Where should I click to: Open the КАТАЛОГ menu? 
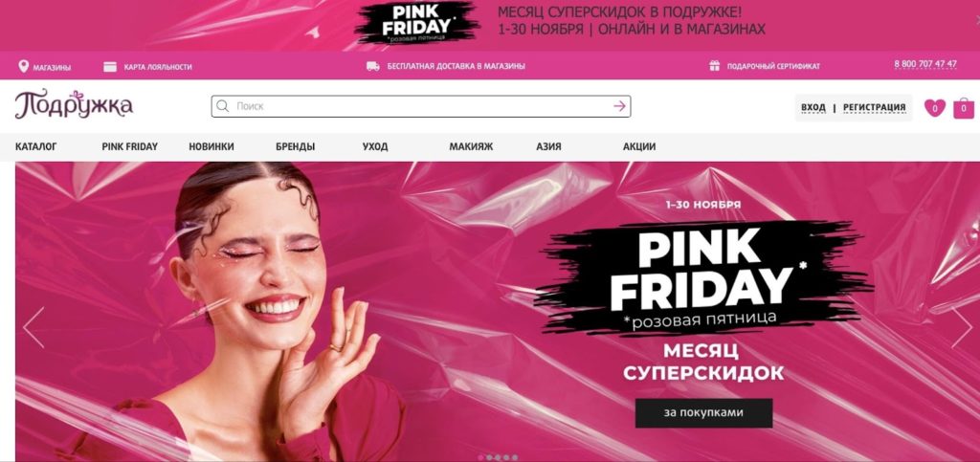click(x=35, y=146)
